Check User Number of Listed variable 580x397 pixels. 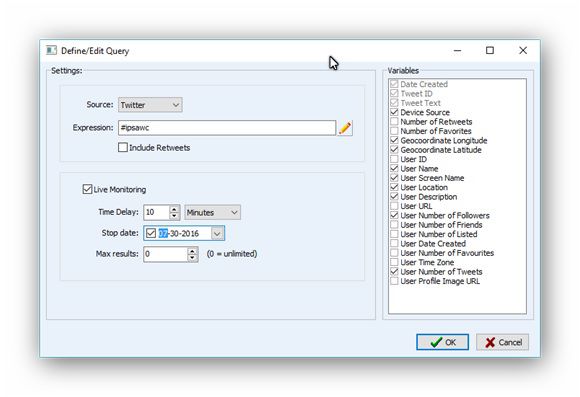(x=394, y=234)
